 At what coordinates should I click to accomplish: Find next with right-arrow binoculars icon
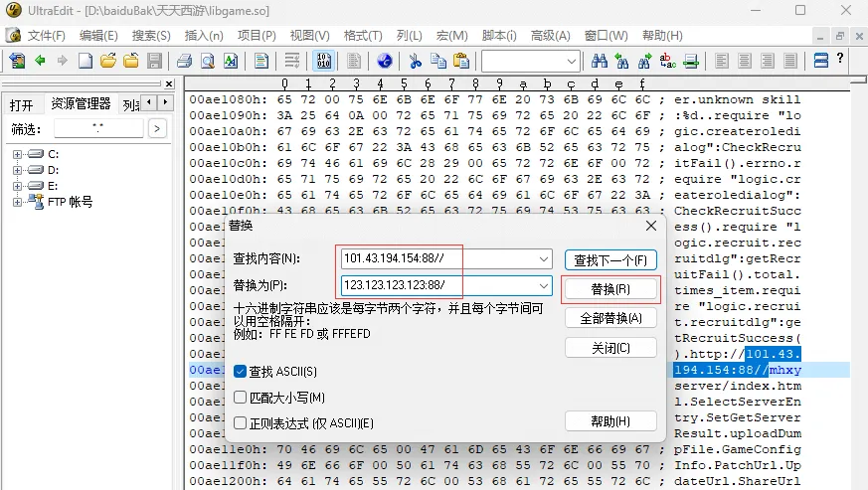pos(644,61)
